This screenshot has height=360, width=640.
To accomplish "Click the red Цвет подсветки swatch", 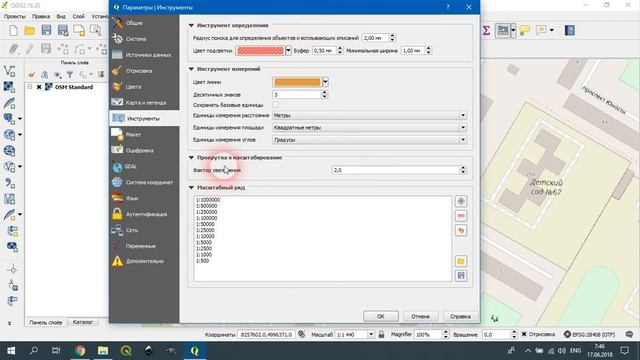I will coord(260,50).
